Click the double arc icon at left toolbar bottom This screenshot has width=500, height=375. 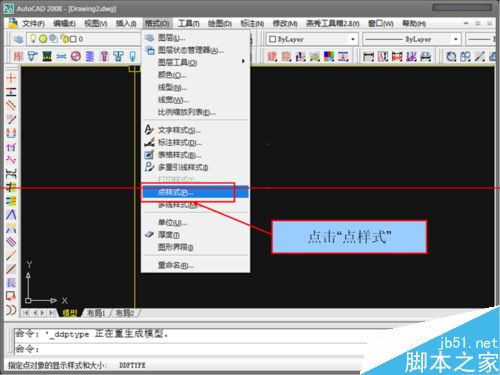[x=11, y=310]
